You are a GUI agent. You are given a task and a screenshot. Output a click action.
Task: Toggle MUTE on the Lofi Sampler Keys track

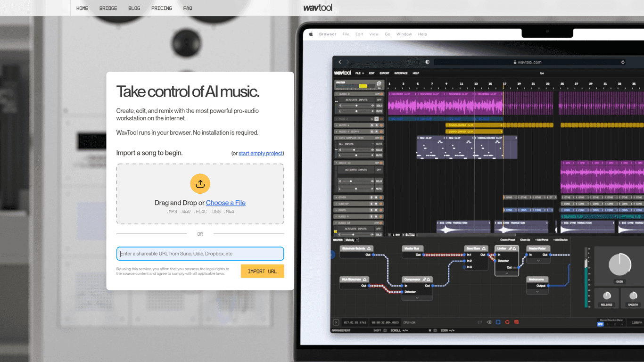coord(379,155)
